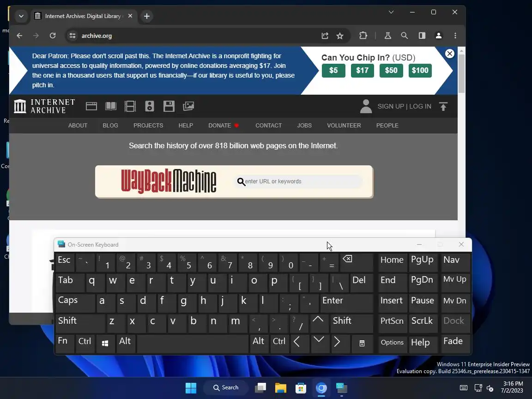The image size is (532, 399).
Task: Toggle the left Alt key on keyboard
Action: point(126,344)
